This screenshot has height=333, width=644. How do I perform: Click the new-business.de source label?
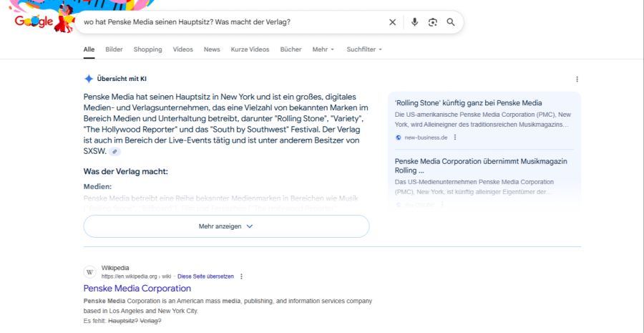coord(426,137)
